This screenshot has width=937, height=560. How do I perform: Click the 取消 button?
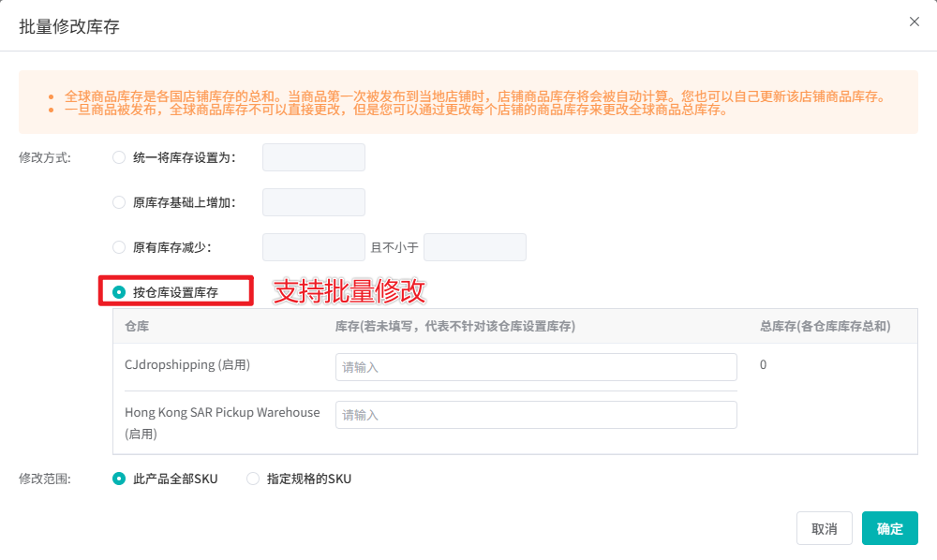tap(824, 528)
